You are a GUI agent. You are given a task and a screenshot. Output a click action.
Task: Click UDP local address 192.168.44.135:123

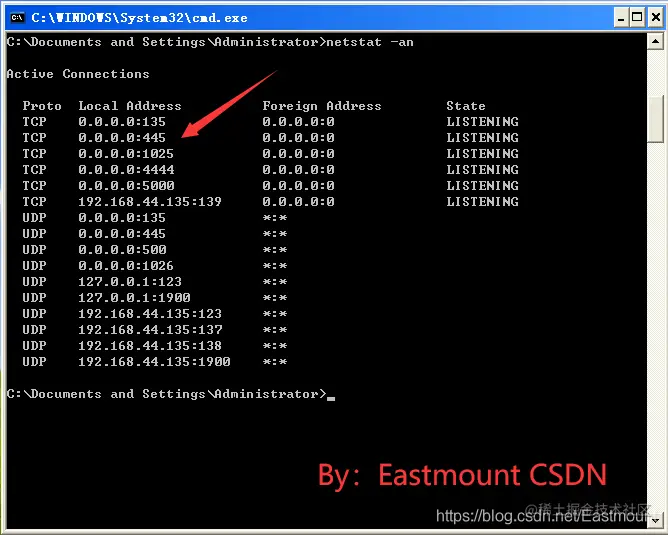coord(150,314)
